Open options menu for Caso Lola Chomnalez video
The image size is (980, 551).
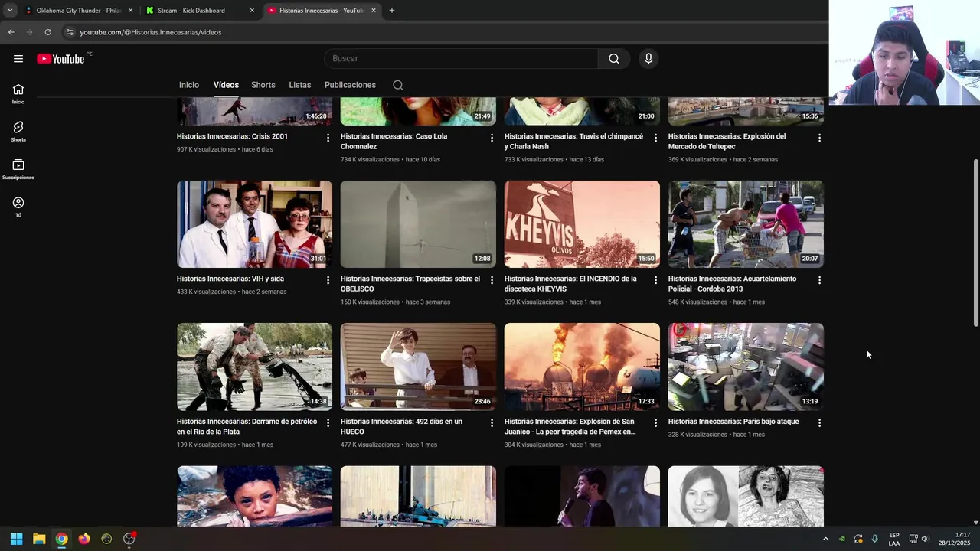pos(492,138)
